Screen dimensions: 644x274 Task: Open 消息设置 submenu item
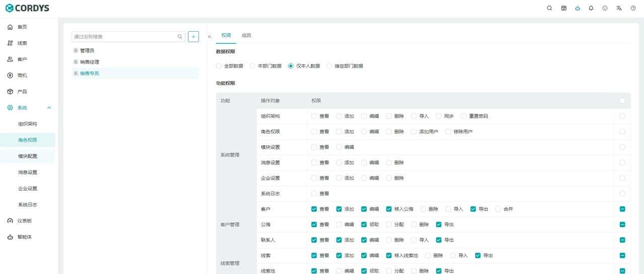28,172
